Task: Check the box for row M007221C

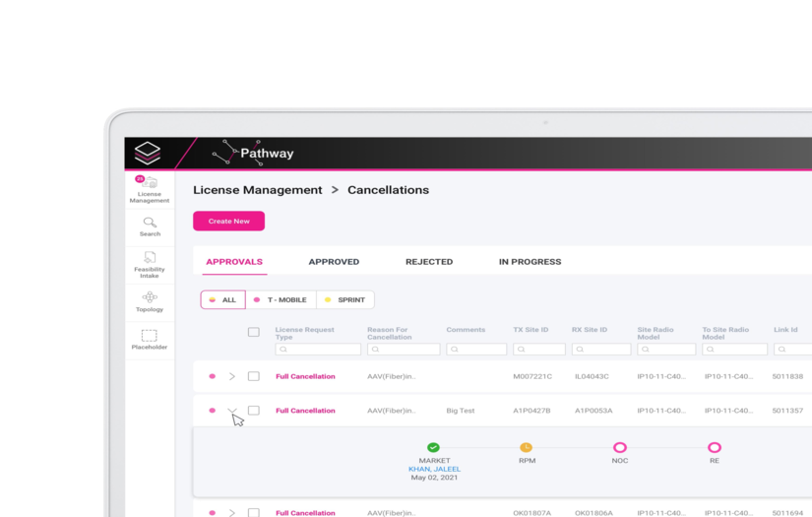Action: [x=254, y=376]
